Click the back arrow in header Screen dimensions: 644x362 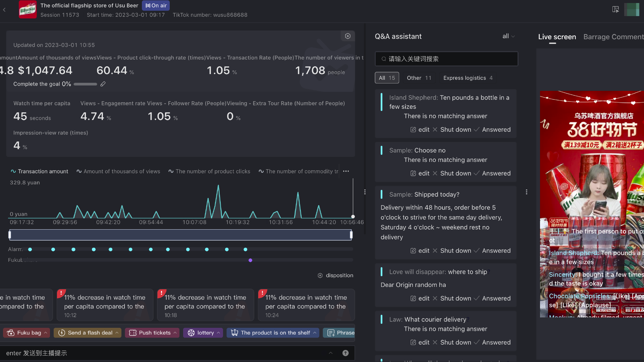point(4,10)
